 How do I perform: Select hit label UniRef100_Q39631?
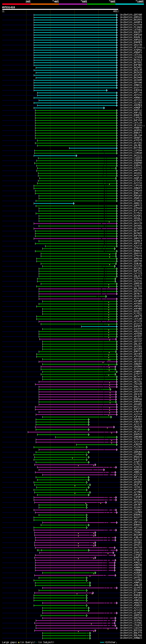point(131,467)
